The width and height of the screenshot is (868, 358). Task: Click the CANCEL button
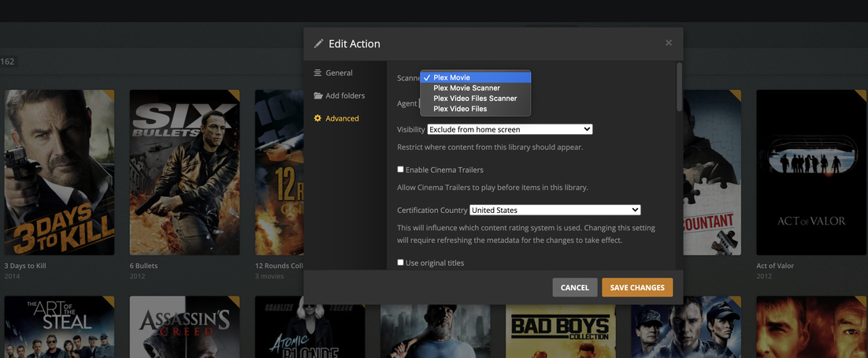coord(575,288)
